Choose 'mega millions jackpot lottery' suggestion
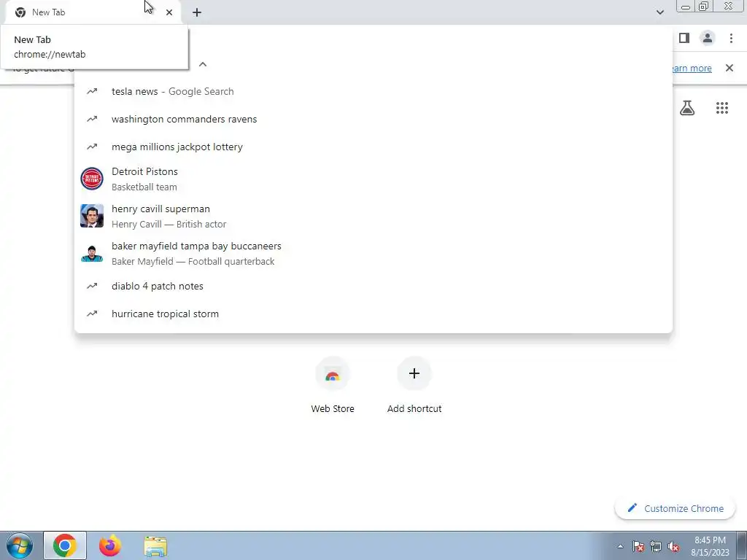Screen dimensions: 747x560 click(373, 147)
